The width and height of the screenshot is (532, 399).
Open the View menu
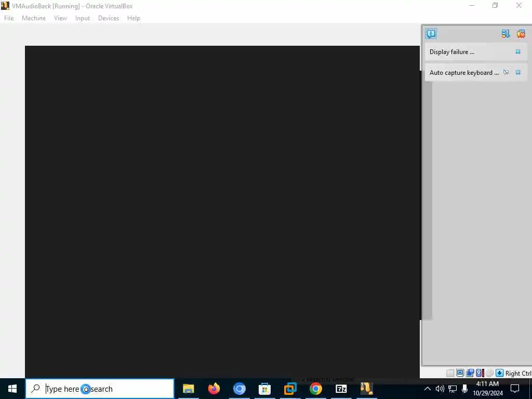pos(60,18)
